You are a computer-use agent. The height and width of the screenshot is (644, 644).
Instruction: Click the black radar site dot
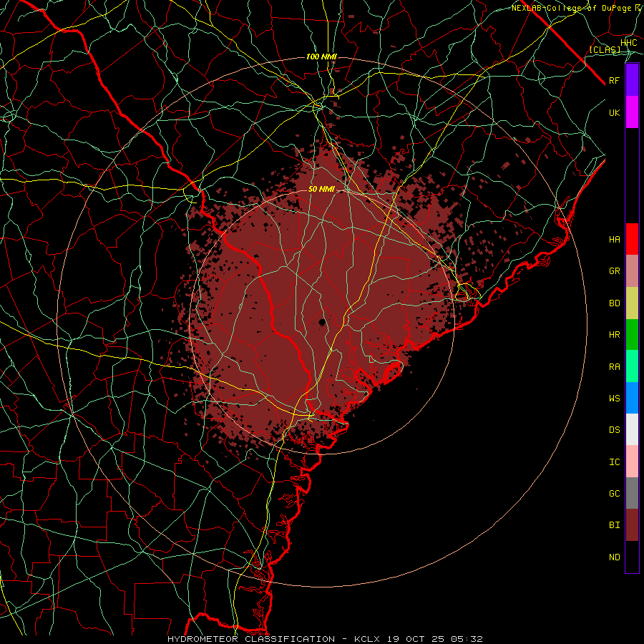point(322,322)
